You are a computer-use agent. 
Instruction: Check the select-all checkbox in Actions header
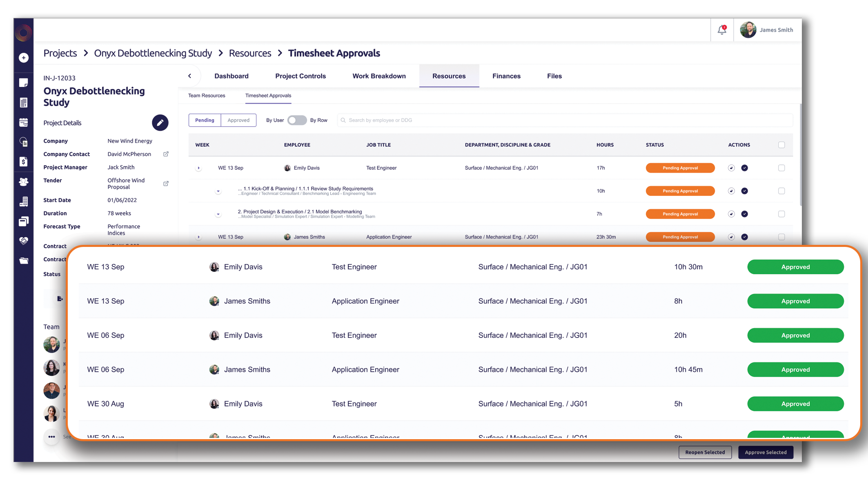(x=782, y=145)
